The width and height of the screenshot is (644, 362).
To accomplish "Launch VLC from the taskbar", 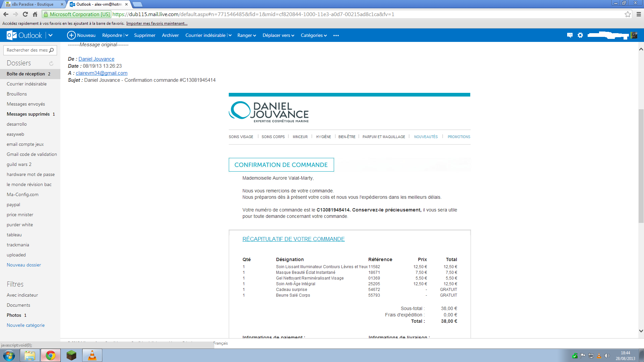I will pos(92,355).
